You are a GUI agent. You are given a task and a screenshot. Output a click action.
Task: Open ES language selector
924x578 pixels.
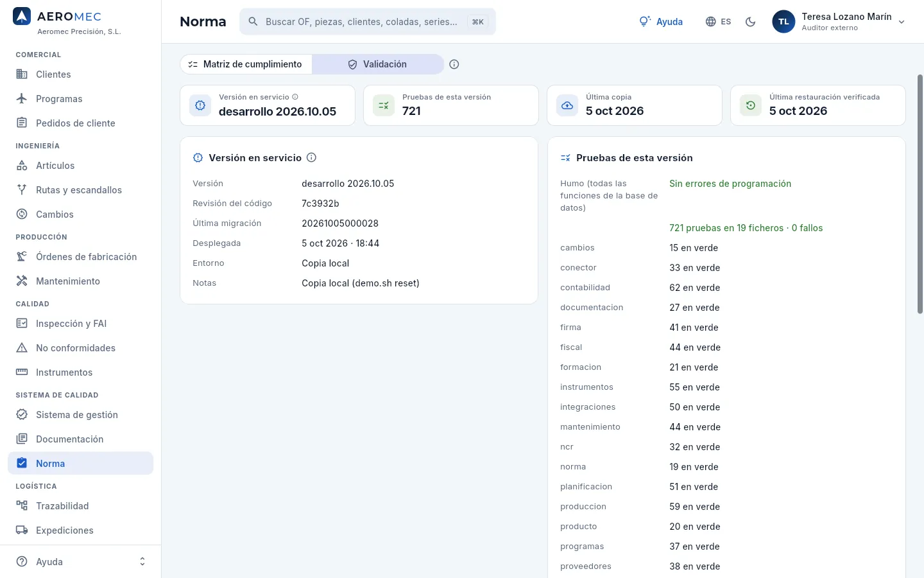(x=718, y=22)
